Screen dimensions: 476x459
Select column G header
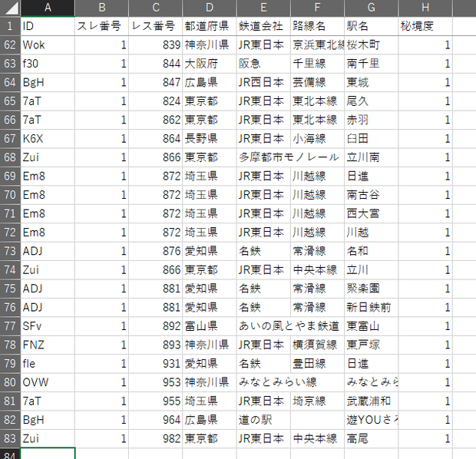click(372, 8)
